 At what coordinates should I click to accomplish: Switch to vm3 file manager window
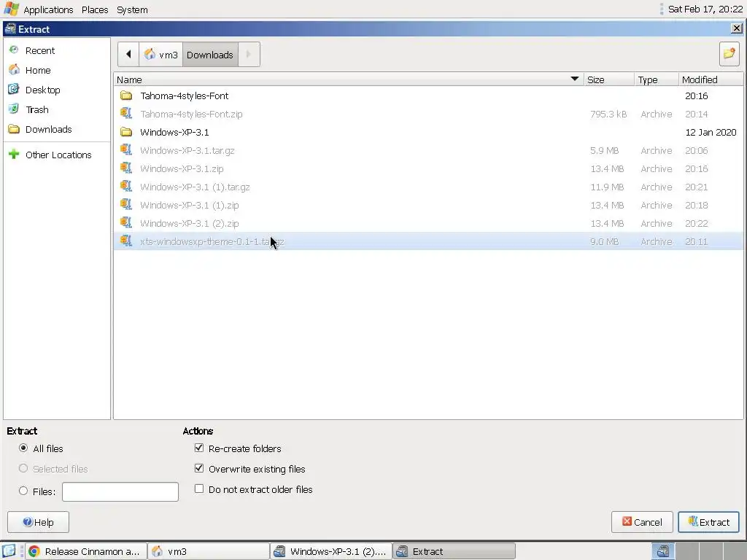pyautogui.click(x=208, y=551)
